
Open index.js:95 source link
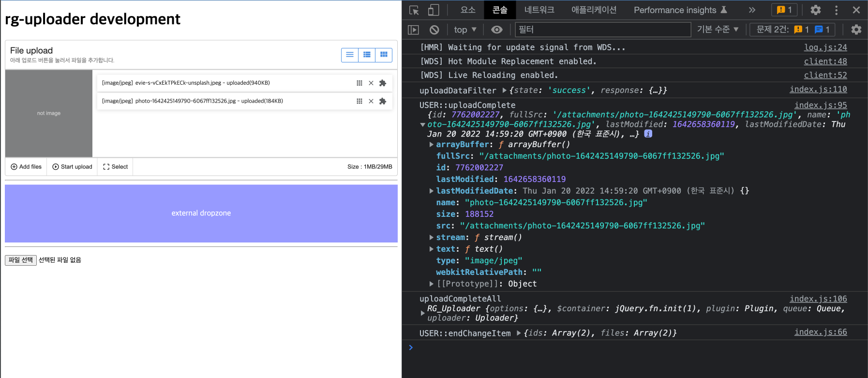point(821,106)
